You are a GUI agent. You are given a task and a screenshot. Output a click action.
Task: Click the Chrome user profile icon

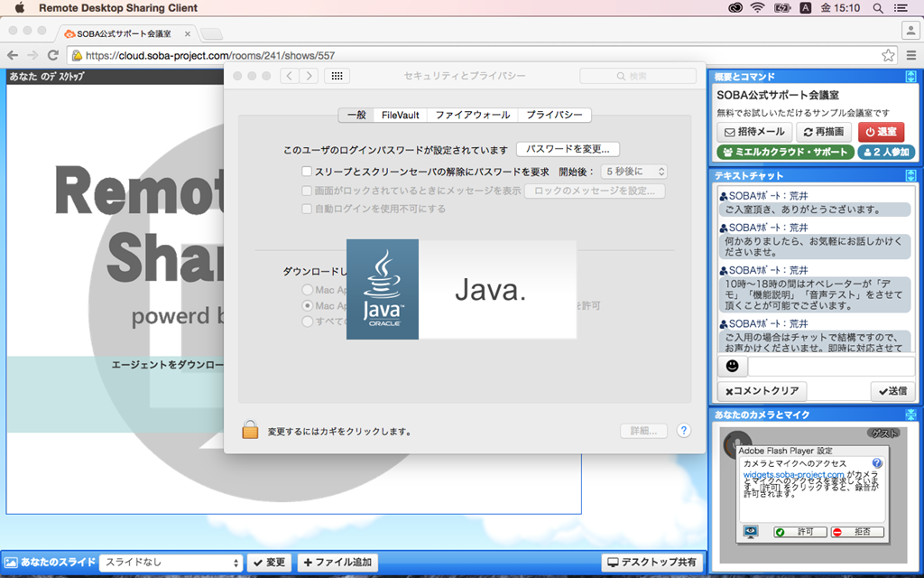click(910, 30)
